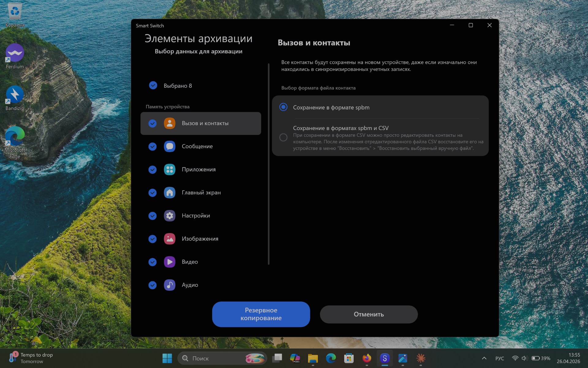The height and width of the screenshot is (368, 588).
Task: Expand the system tray hidden icons chevron
Action: click(484, 358)
